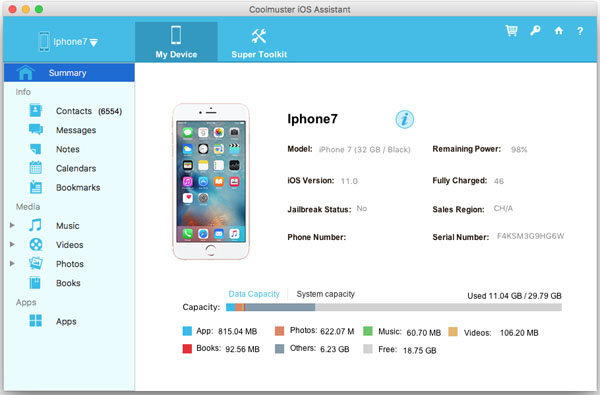
Task: Expand the Videos tree node
Action: click(12, 244)
